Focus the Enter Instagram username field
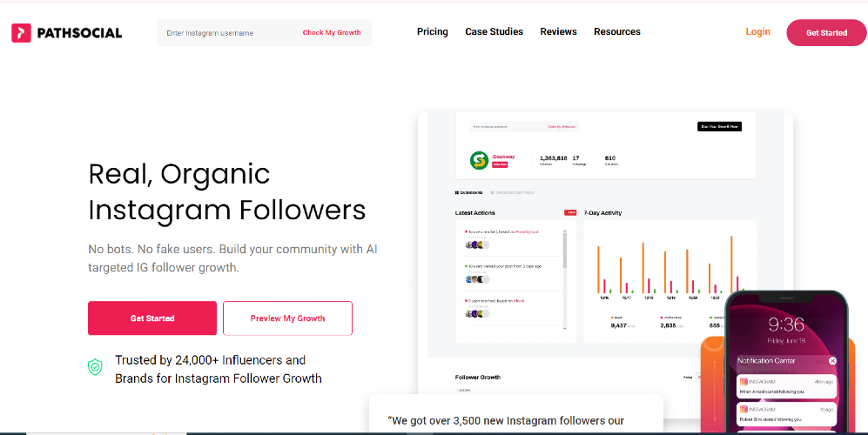868x435 pixels. point(228,33)
